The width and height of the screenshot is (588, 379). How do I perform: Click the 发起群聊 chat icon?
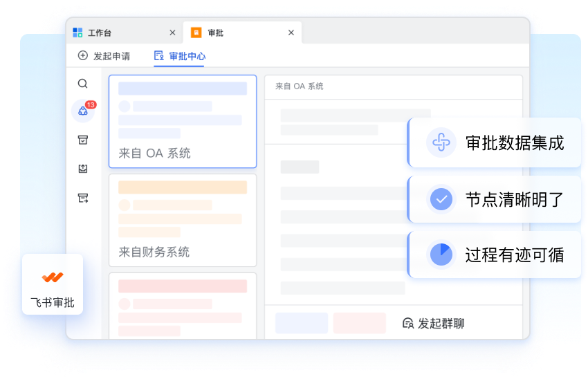[x=408, y=323]
